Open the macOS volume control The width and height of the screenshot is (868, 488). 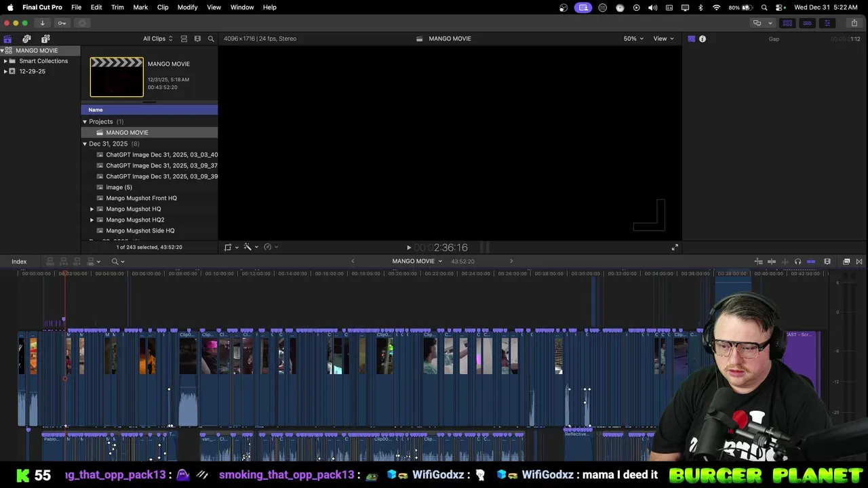click(x=652, y=7)
